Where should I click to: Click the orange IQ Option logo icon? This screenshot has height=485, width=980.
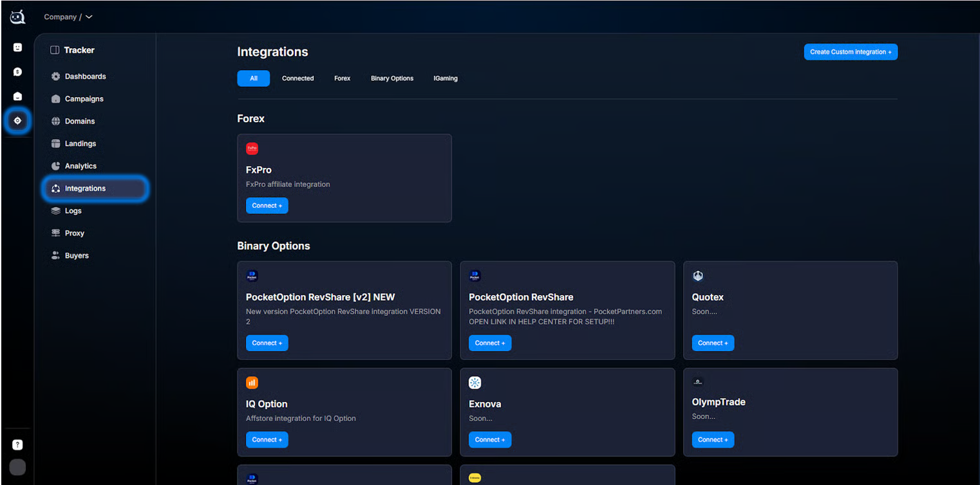coord(252,383)
